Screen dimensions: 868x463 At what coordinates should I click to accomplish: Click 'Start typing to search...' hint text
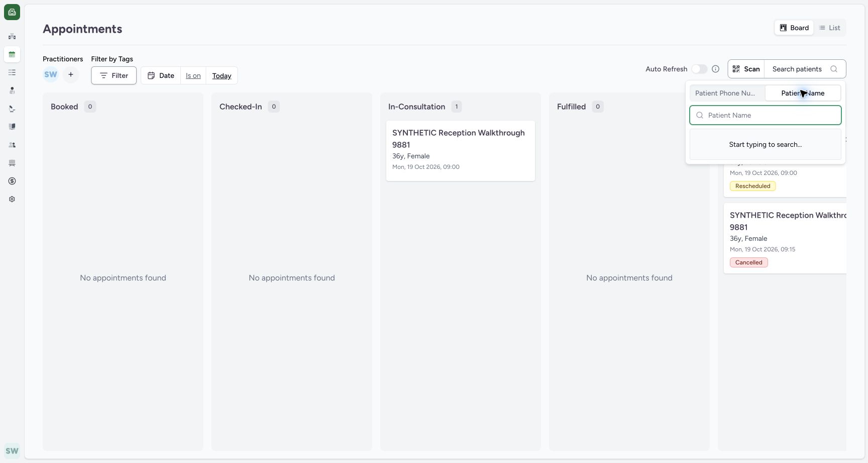766,144
